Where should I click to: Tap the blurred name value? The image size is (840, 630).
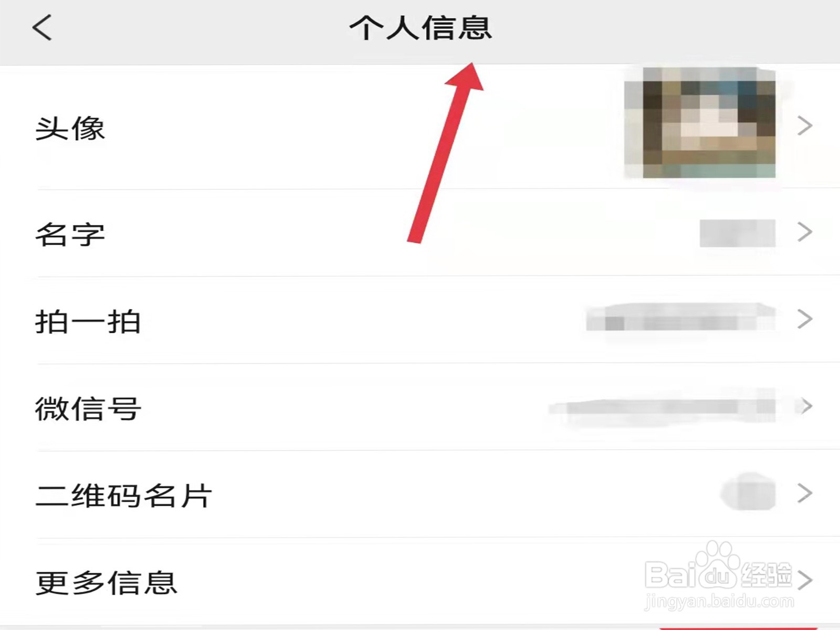[x=738, y=233]
